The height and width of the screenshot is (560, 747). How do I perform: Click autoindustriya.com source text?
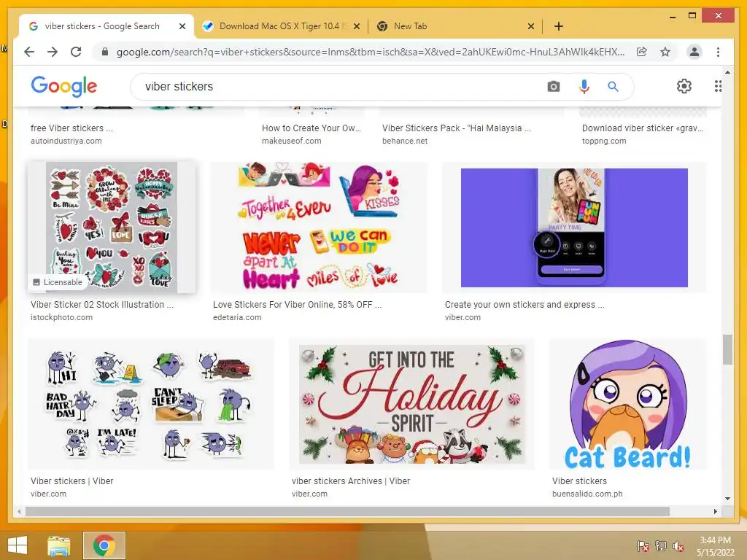[x=66, y=141]
